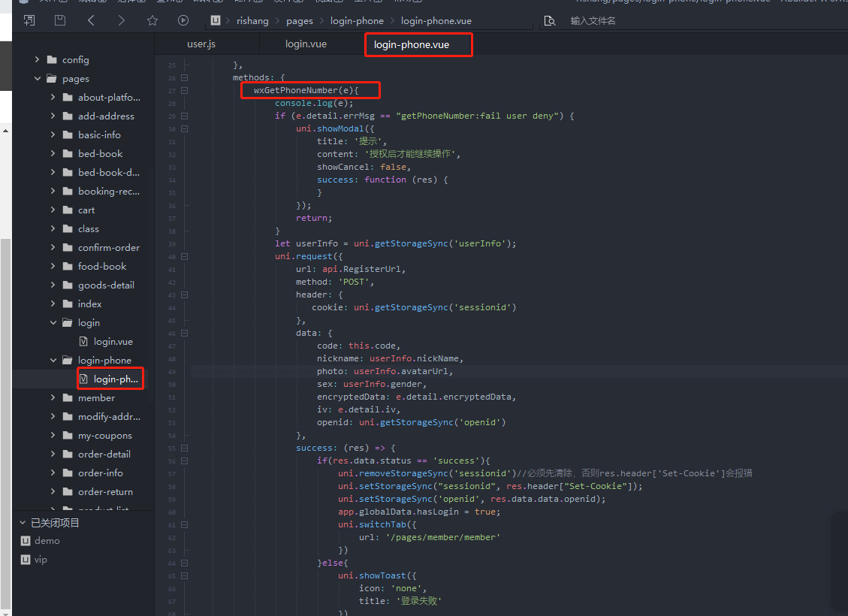Click the star bookmark icon
Viewport: 848px width, 616px height.
(152, 20)
